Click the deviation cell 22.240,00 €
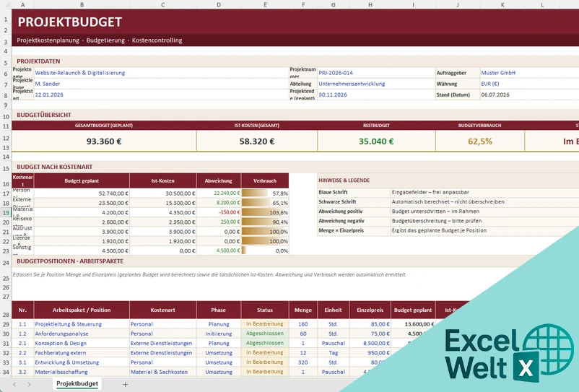 [x=219, y=193]
